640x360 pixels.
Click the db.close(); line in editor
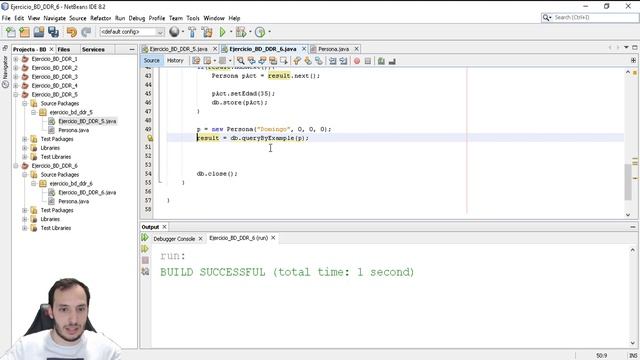point(217,174)
